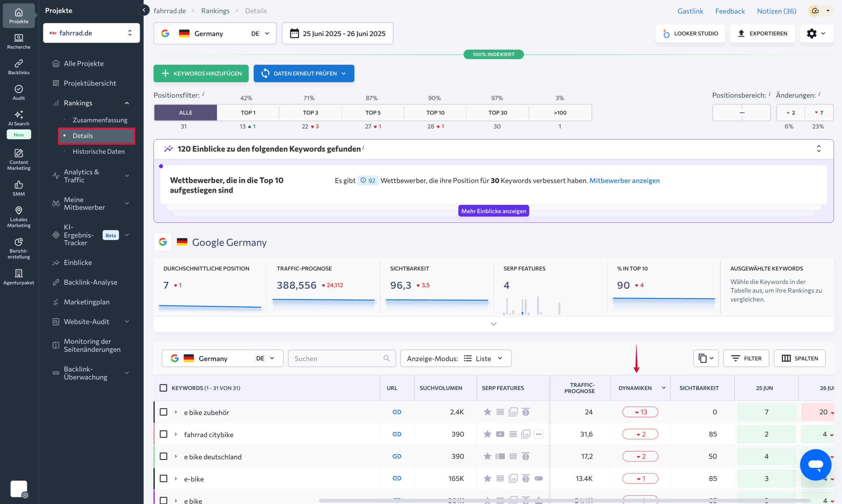Click the magnifier icon in the Suchen field

click(386, 358)
